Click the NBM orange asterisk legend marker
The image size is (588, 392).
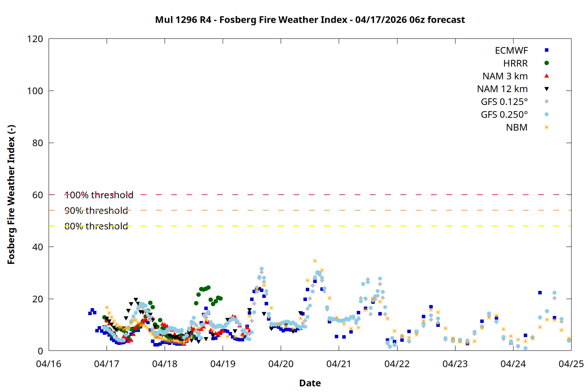546,127
